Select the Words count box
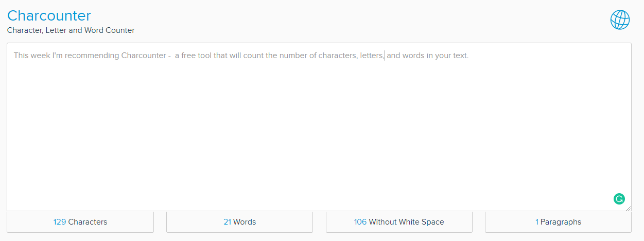Screen dimensions: 644x241 pos(239,222)
